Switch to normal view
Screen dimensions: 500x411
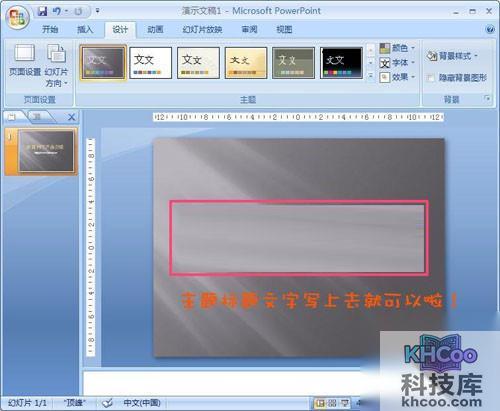coord(320,403)
